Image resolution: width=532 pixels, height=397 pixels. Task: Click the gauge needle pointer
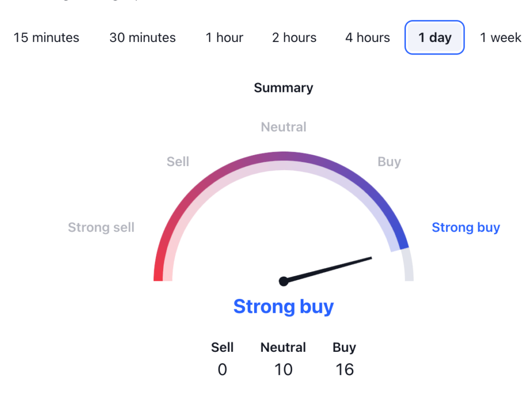click(x=332, y=268)
